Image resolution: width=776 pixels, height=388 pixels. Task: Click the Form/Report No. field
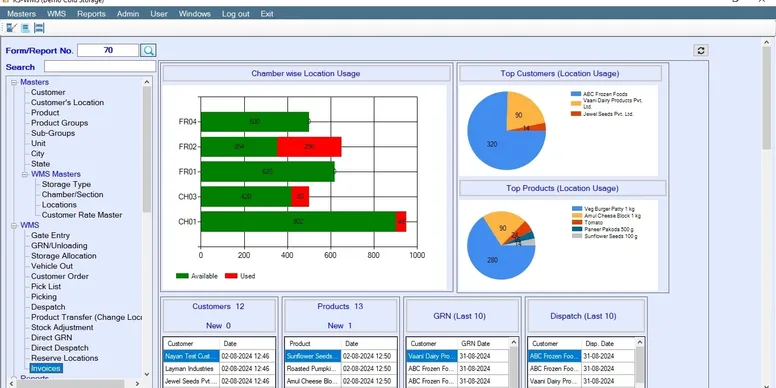click(108, 50)
